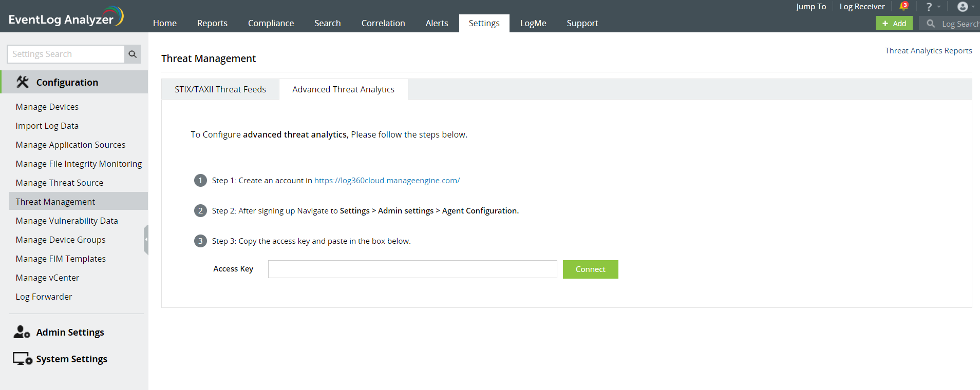This screenshot has width=980, height=390.
Task: Select Manage Vulnerability Data in sidebar
Action: point(67,221)
